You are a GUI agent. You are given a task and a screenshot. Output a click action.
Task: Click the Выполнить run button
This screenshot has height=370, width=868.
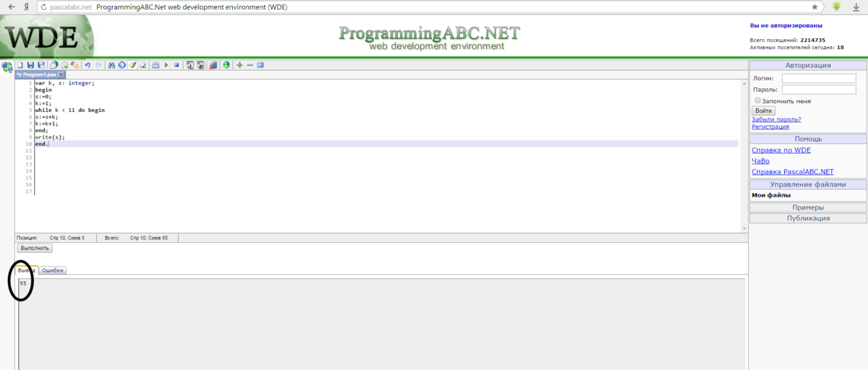point(35,248)
